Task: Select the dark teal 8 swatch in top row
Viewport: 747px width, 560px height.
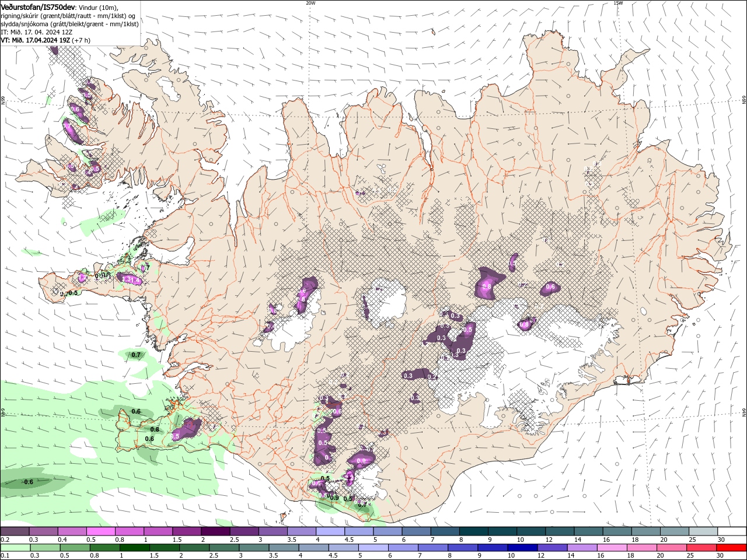Action: [474, 531]
